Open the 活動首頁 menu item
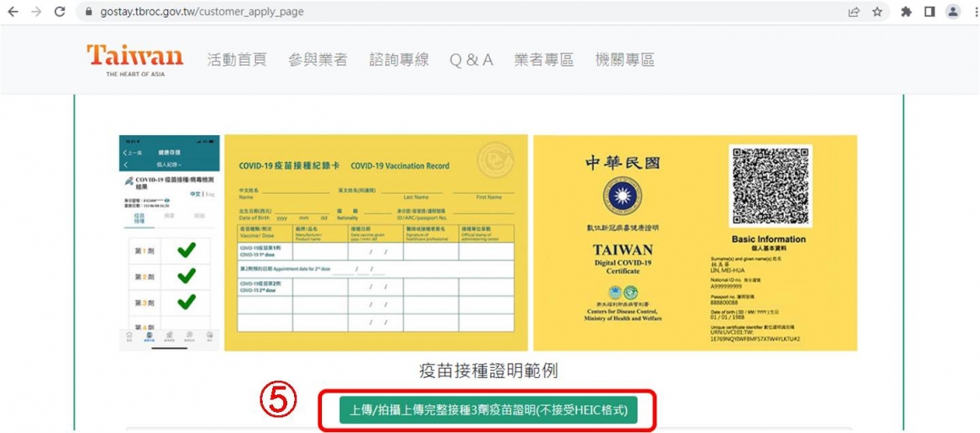The height and width of the screenshot is (433, 980). pyautogui.click(x=237, y=60)
